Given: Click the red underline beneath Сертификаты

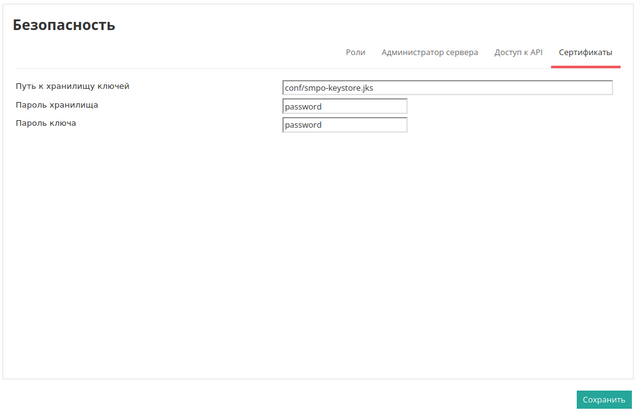Looking at the screenshot, I should click(585, 67).
